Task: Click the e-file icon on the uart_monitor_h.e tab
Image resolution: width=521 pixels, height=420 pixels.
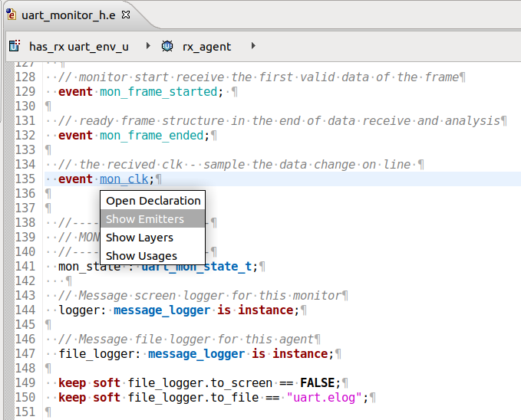Action: click(x=11, y=15)
